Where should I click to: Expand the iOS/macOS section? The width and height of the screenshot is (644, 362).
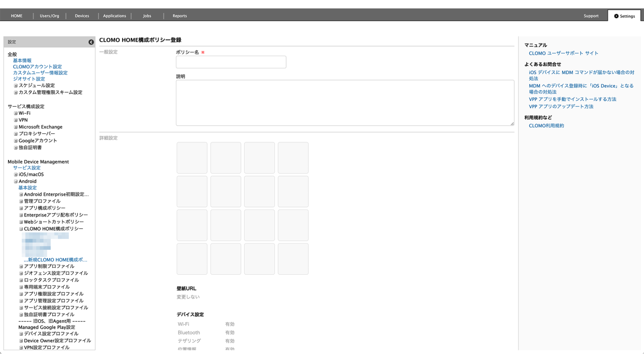(16, 174)
